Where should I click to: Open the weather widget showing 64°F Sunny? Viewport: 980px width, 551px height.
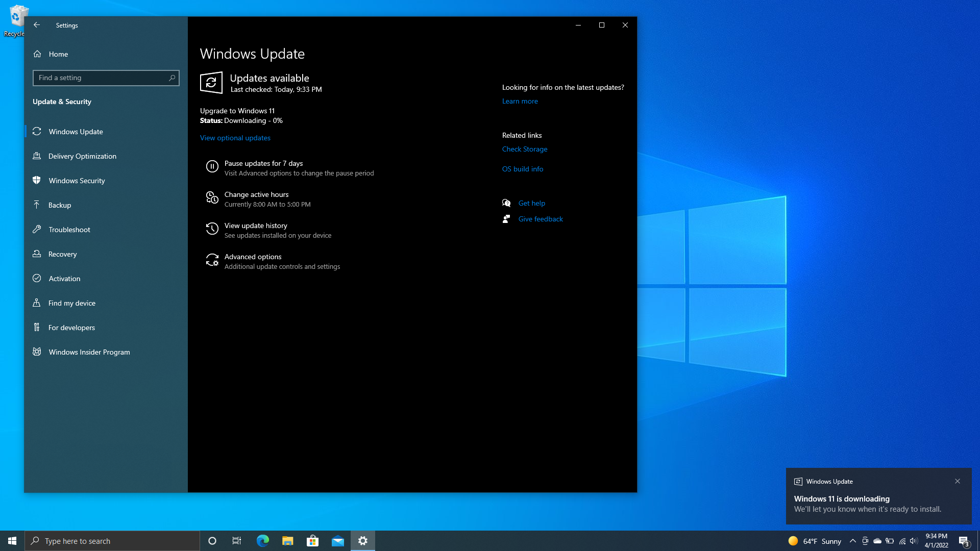point(815,541)
